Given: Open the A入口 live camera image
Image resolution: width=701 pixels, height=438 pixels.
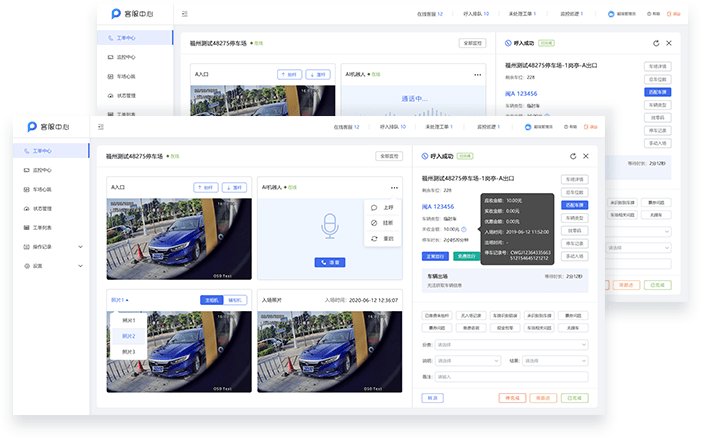Looking at the screenshot, I should point(179,239).
